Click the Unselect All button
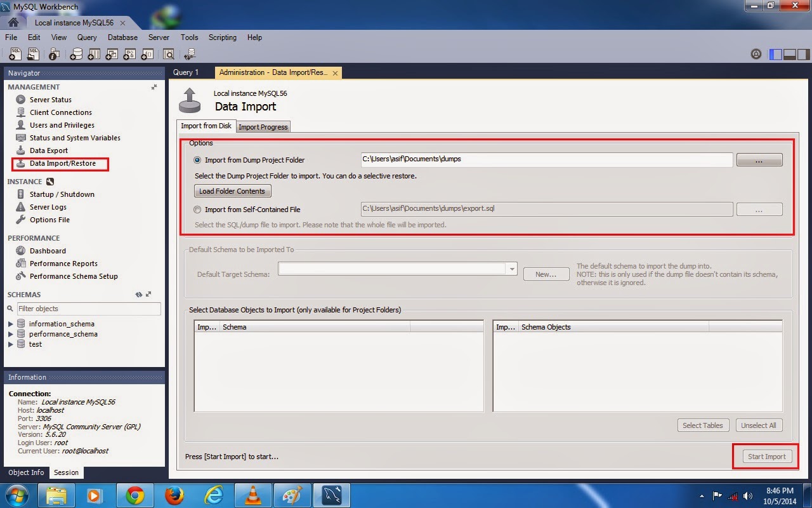Image resolution: width=812 pixels, height=508 pixels. [759, 425]
